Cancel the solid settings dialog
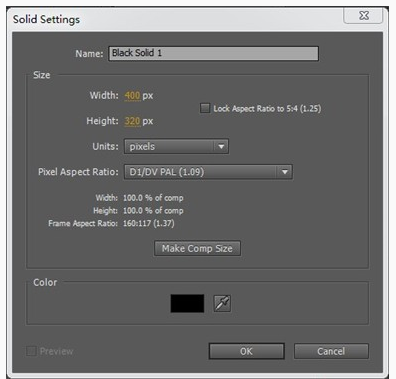Viewport: 396px width, 379px height. (x=331, y=351)
